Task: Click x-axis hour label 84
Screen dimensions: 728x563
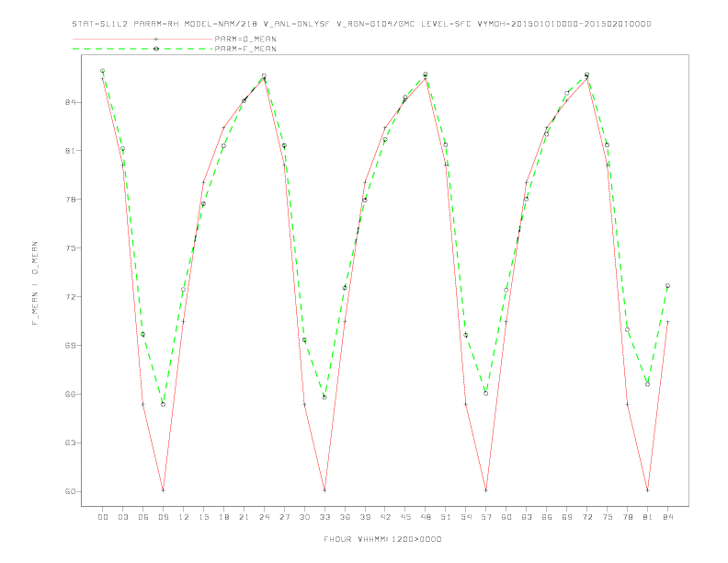Action: click(668, 517)
